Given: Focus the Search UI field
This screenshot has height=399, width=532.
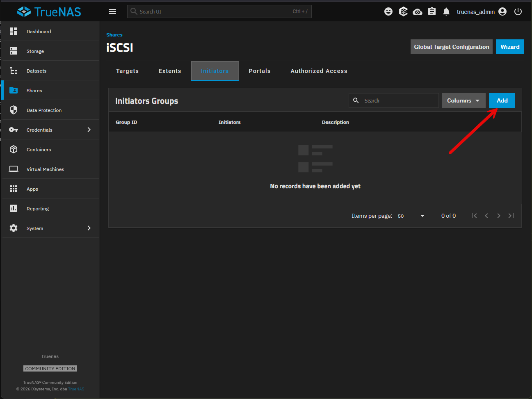Looking at the screenshot, I should (219, 11).
